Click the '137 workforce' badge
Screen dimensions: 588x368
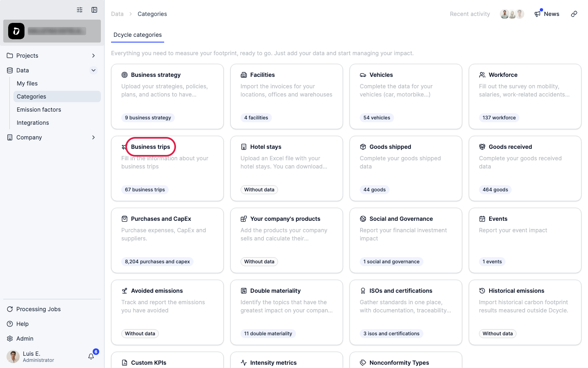pos(499,118)
